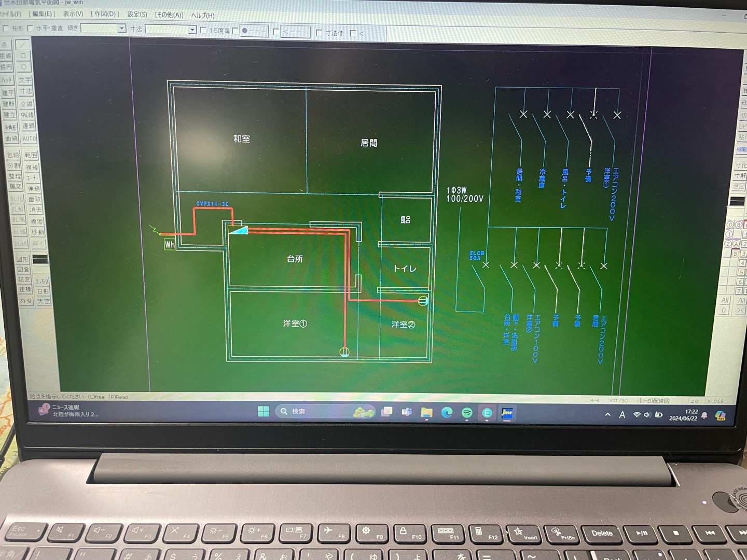Click the ハッチ hatch tool
The height and width of the screenshot is (560, 747).
pos(7,80)
